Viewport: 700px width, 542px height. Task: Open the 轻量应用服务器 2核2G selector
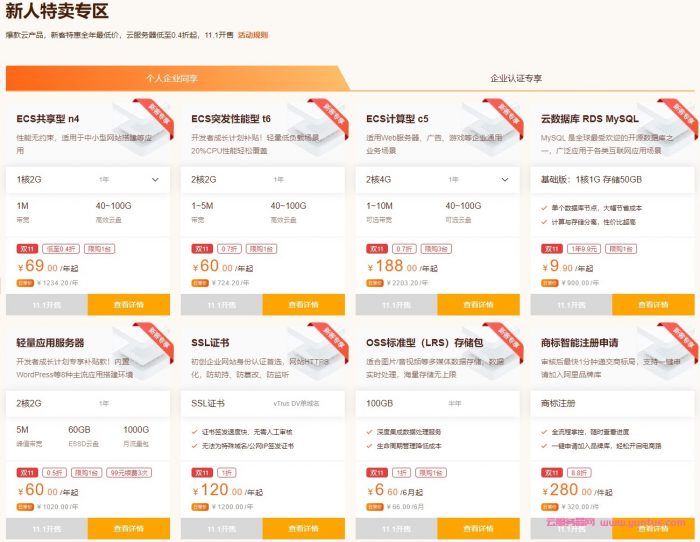click(88, 404)
